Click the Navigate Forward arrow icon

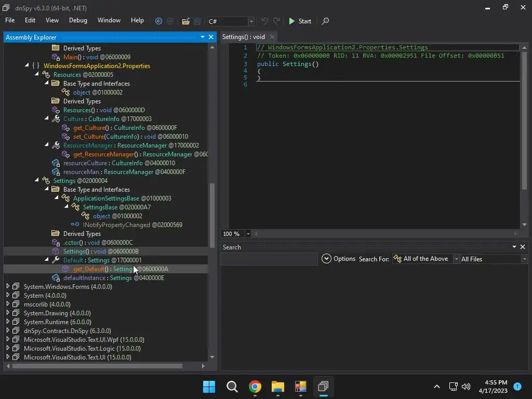tap(170, 21)
